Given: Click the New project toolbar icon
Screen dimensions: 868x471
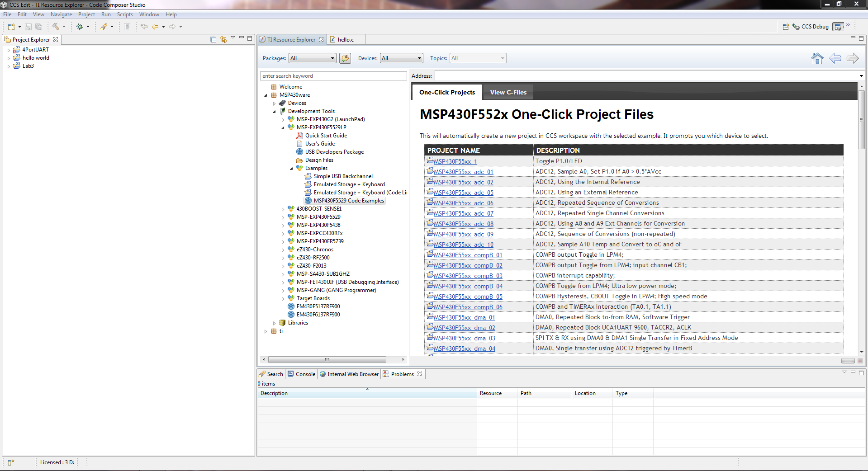Looking at the screenshot, I should click(11, 27).
